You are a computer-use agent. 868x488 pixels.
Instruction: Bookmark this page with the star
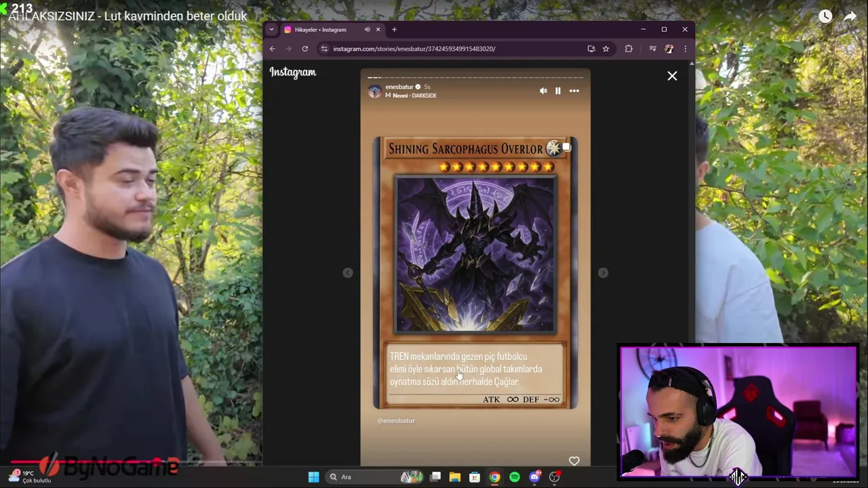(x=606, y=49)
